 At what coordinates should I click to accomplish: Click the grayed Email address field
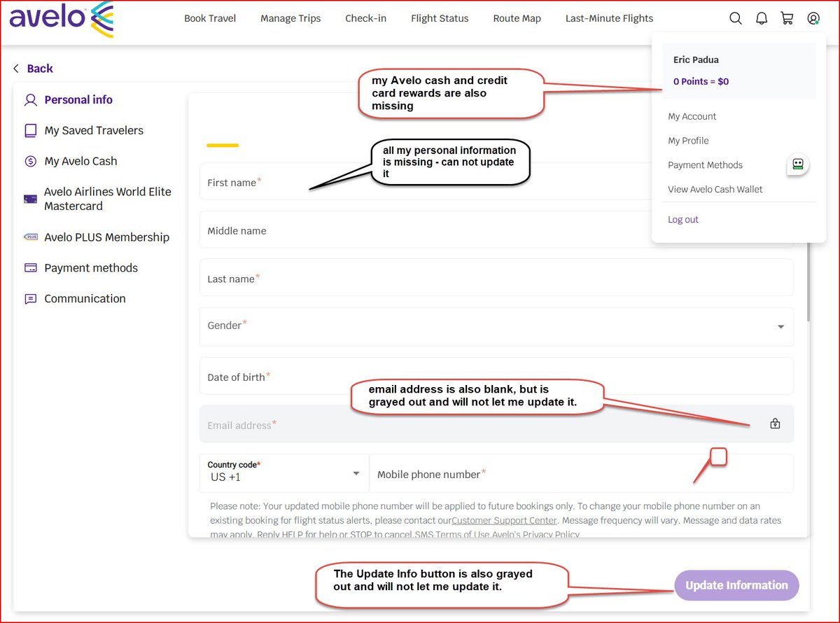click(496, 424)
